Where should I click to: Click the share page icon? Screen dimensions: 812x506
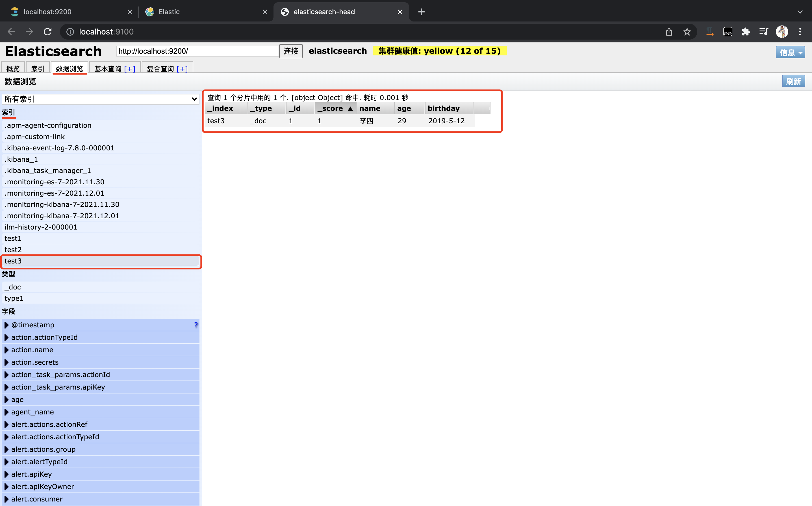669,32
